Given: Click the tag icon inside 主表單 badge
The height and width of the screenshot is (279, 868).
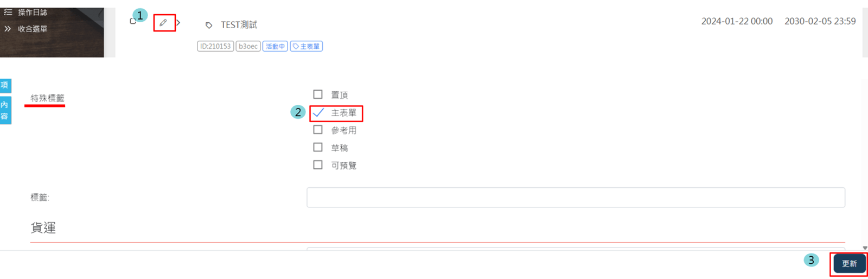Looking at the screenshot, I should [296, 47].
